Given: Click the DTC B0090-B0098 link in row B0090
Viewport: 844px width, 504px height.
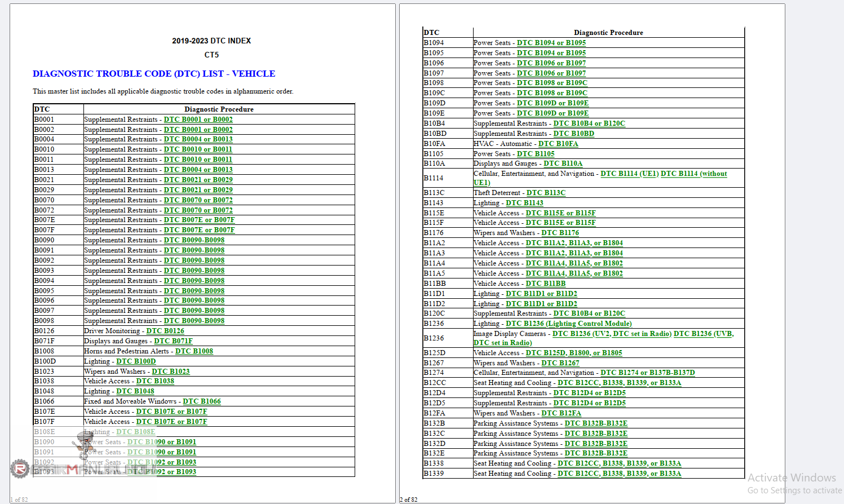Looking at the screenshot, I should (195, 240).
